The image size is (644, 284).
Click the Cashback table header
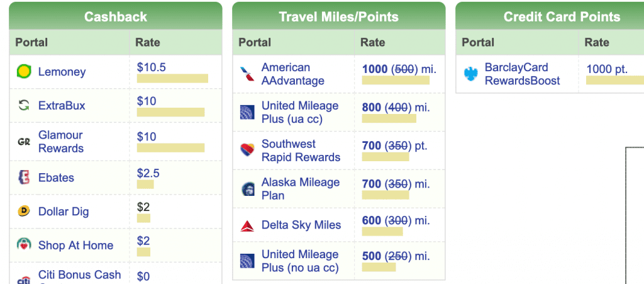116,16
